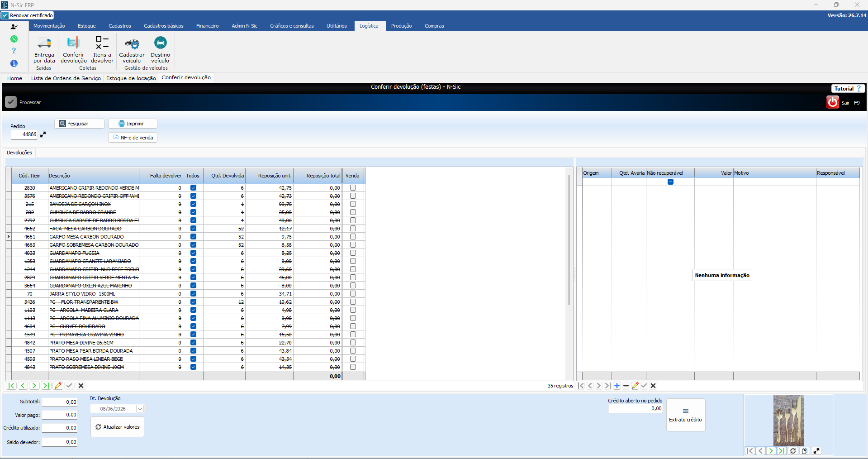Click the Pesquisar button
The height and width of the screenshot is (459, 868).
tap(80, 124)
